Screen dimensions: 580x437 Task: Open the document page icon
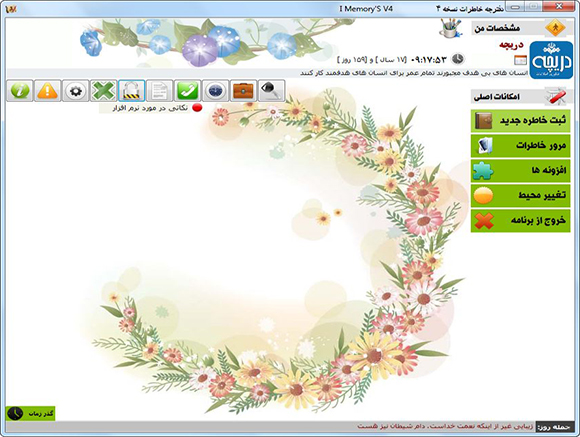coord(159,91)
